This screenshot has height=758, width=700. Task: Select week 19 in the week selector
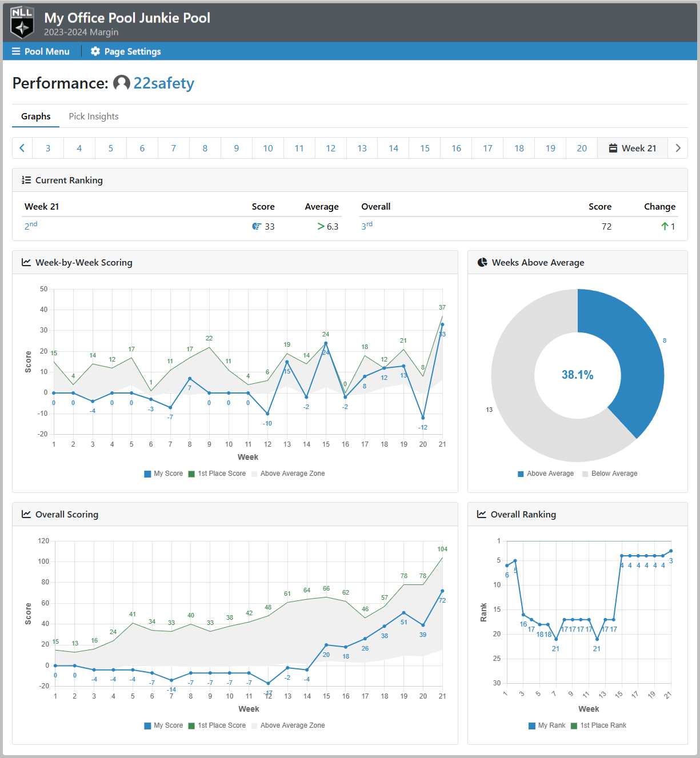point(551,148)
